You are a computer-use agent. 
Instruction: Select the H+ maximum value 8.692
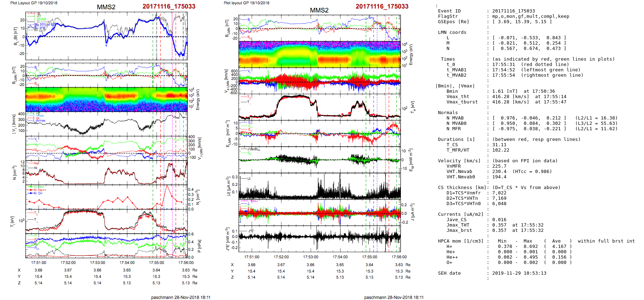[531, 246]
